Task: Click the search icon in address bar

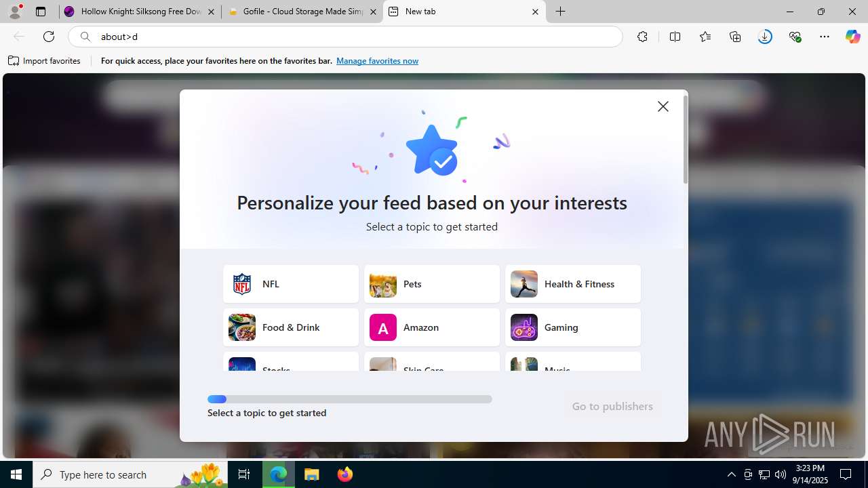Action: [x=85, y=37]
